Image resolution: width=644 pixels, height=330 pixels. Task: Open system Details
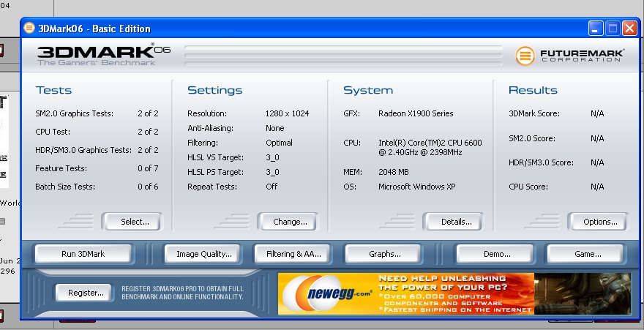[453, 222]
